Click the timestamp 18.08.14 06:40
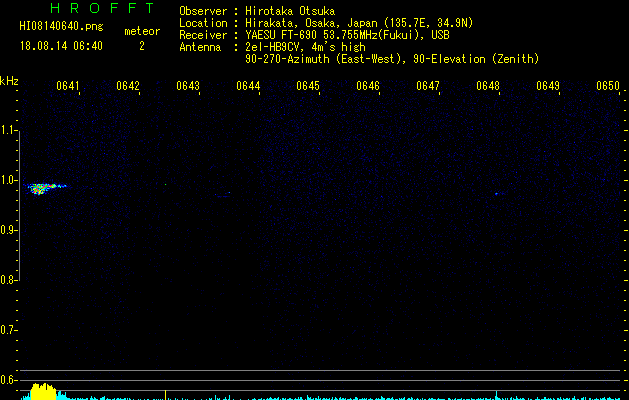 coord(61,46)
